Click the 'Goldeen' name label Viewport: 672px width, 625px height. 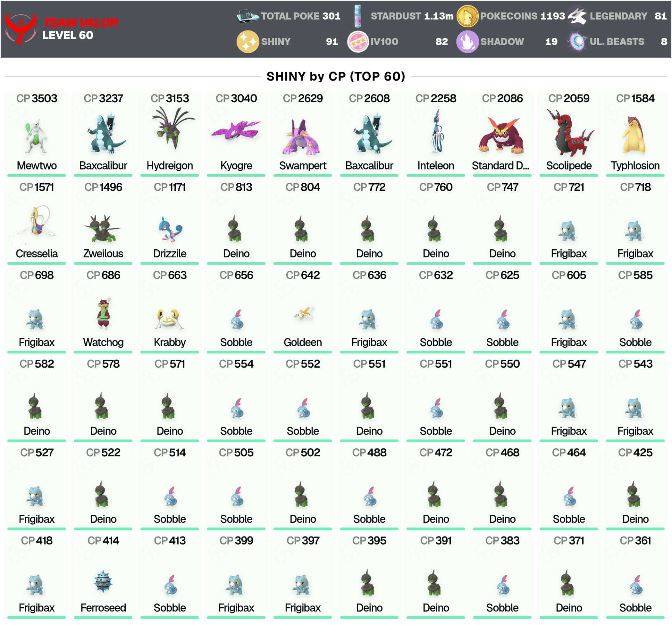coord(303,342)
